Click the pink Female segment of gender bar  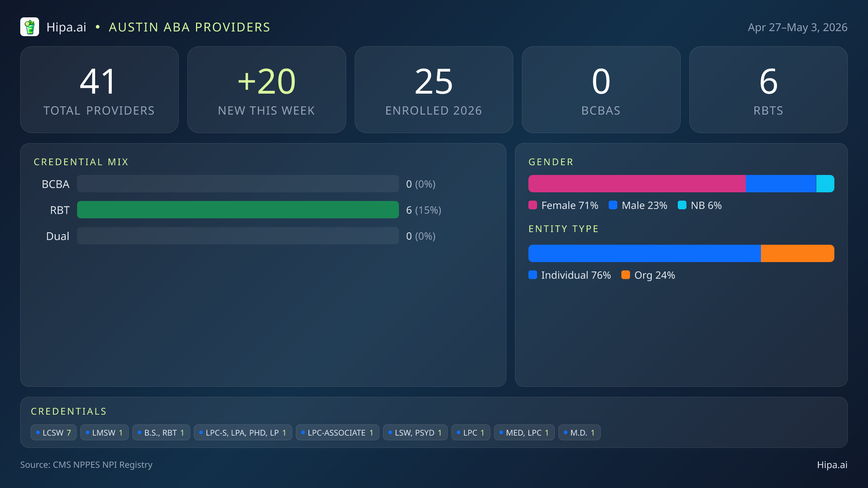(x=637, y=184)
